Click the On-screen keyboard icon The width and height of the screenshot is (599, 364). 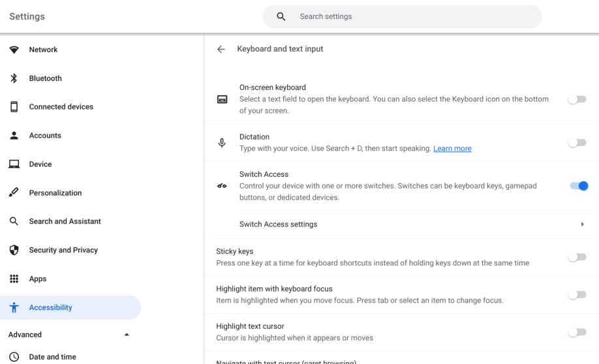(222, 99)
